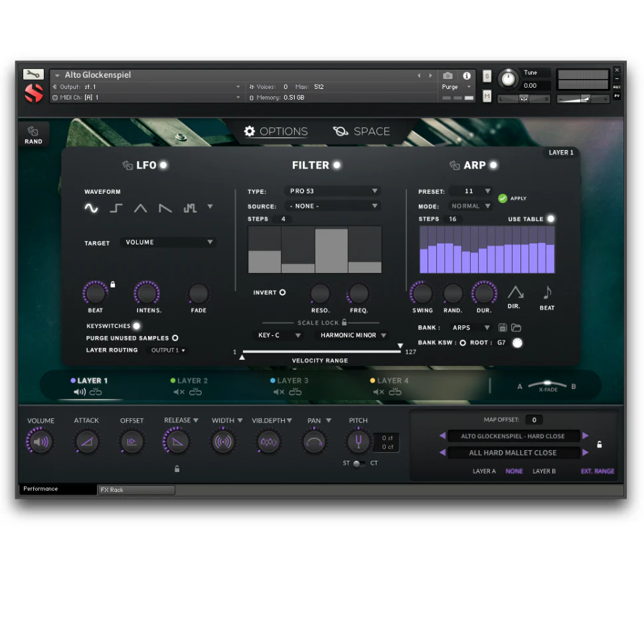This screenshot has width=644, height=644.
Task: Open the SPACE tab
Action: point(361,131)
